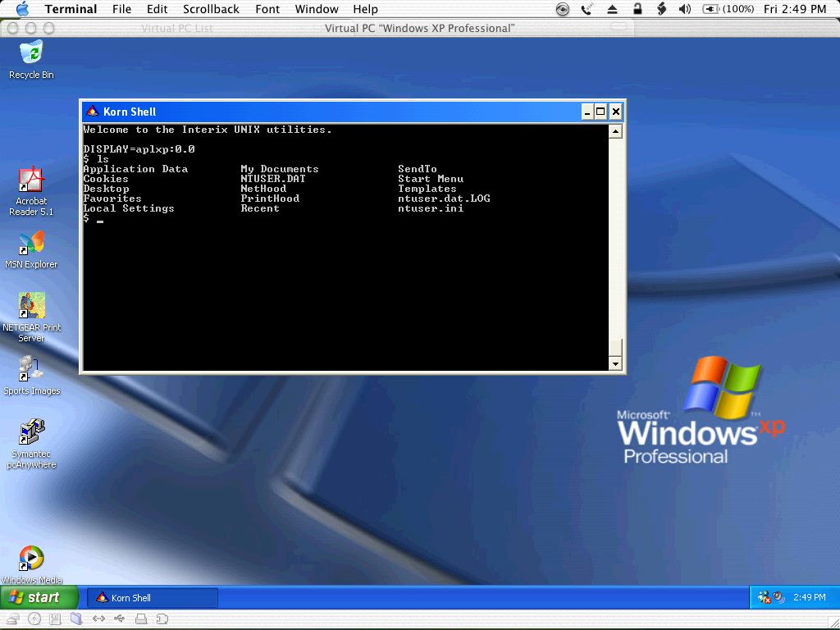Click the Windows Messenger tray icon
Viewport: 840px width, 630px height.
pyautogui.click(x=765, y=598)
